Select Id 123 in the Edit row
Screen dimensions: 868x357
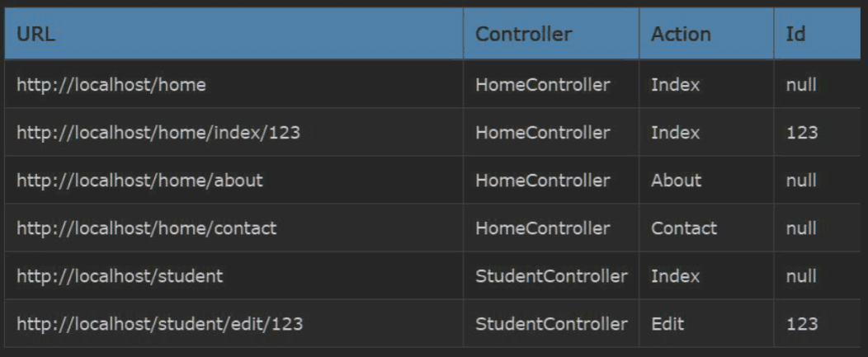pyautogui.click(x=801, y=324)
